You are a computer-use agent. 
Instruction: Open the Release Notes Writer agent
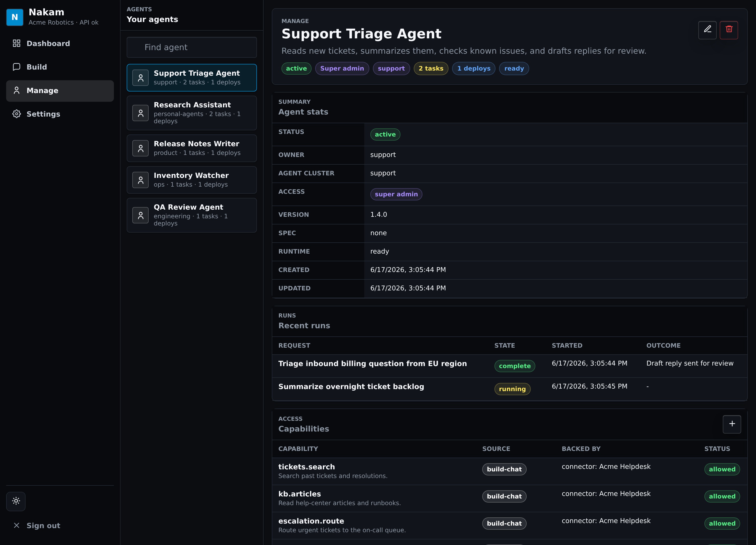pos(192,148)
